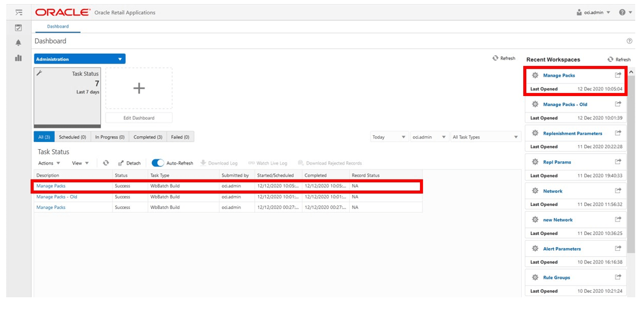
Task: Open the Reports bar chart sidebar icon
Action: click(x=19, y=58)
